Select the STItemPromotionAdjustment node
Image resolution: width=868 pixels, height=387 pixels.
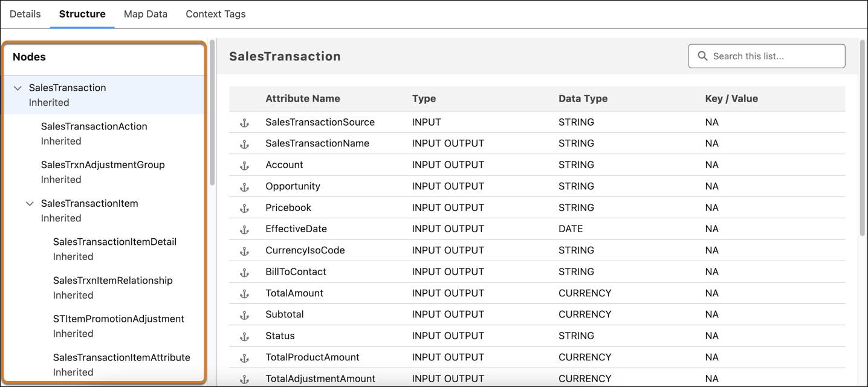click(x=119, y=318)
